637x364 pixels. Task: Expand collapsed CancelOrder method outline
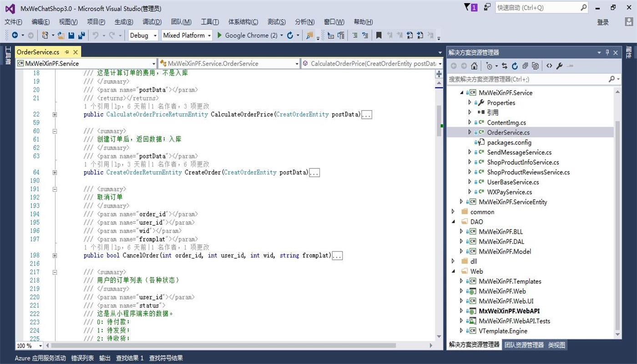pyautogui.click(x=55, y=256)
